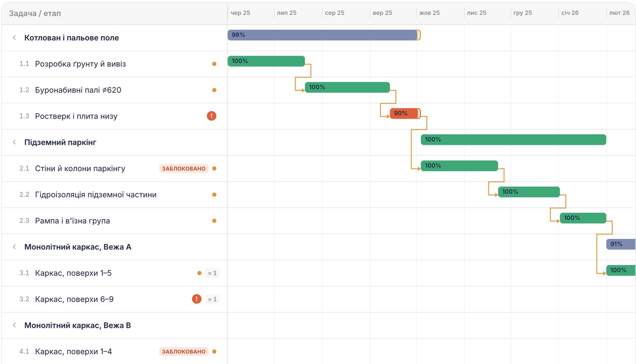This screenshot has width=636, height=364.
Task: Click orange status dot for Рампа і в'їзна група
Action: coord(214,221)
